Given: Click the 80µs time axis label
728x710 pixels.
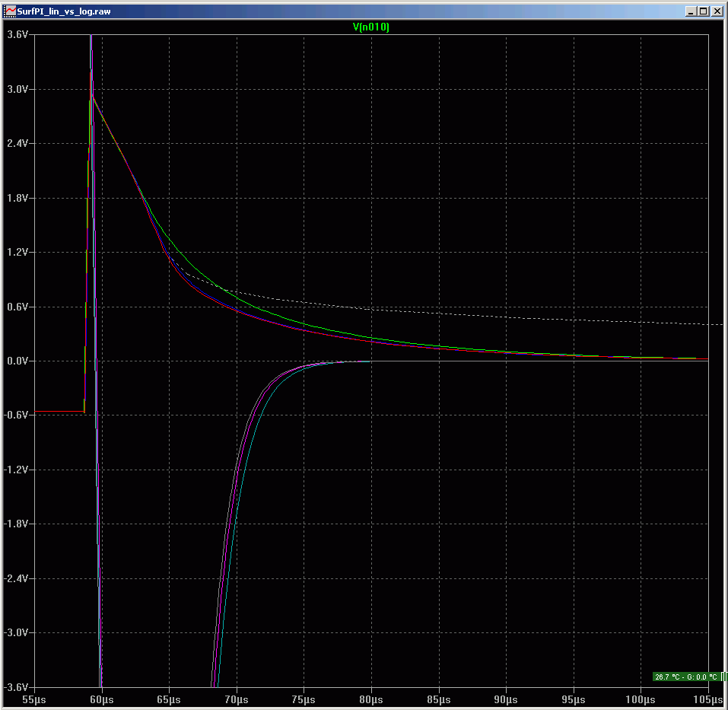Looking at the screenshot, I should (x=371, y=699).
